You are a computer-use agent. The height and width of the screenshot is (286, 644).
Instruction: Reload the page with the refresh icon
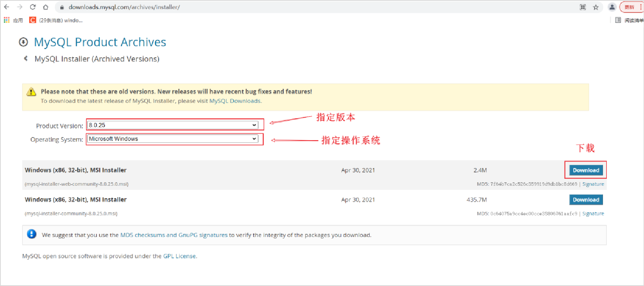(33, 7)
